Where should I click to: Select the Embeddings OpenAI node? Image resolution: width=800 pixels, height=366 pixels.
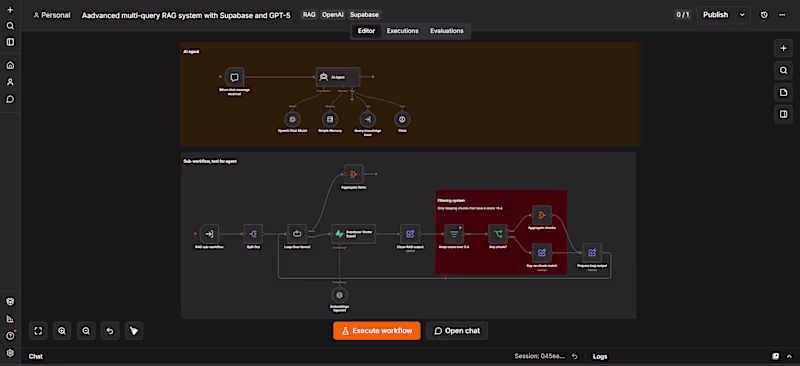tap(339, 295)
